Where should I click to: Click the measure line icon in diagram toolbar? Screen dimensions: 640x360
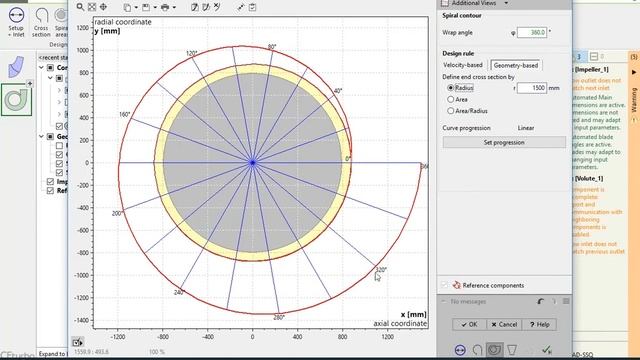pyautogui.click(x=241, y=7)
